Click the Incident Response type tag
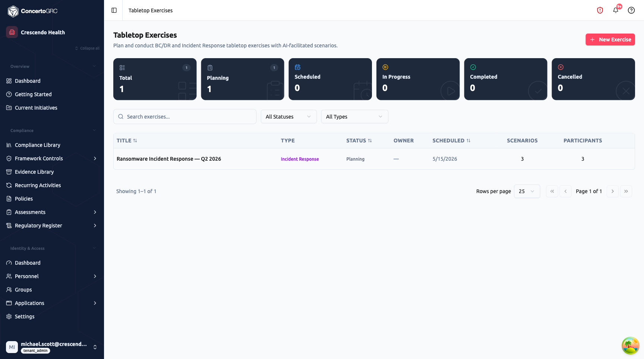 coord(300,159)
